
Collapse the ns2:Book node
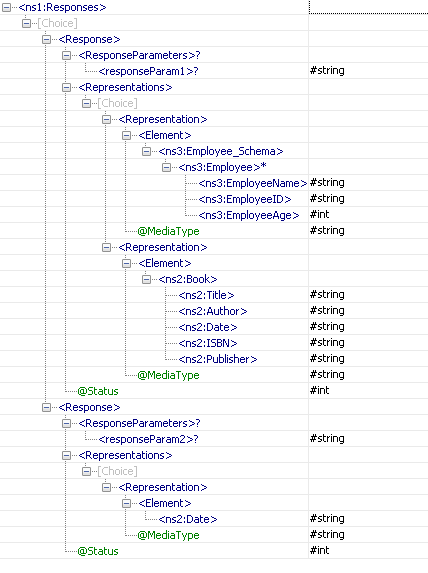[146, 279]
